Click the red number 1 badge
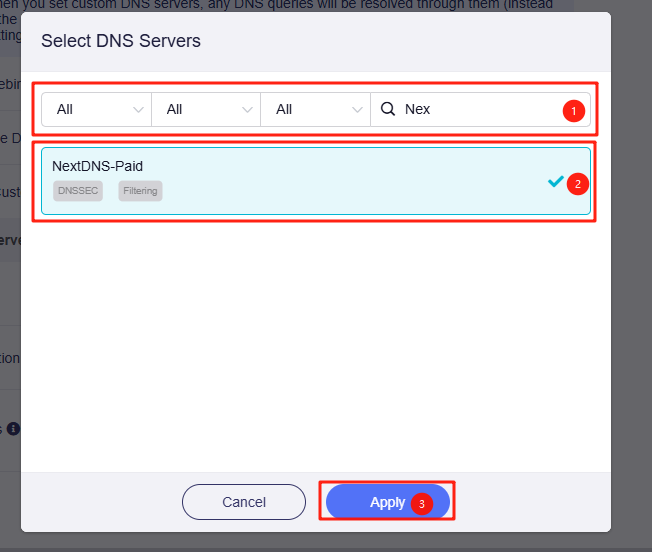 point(573,111)
